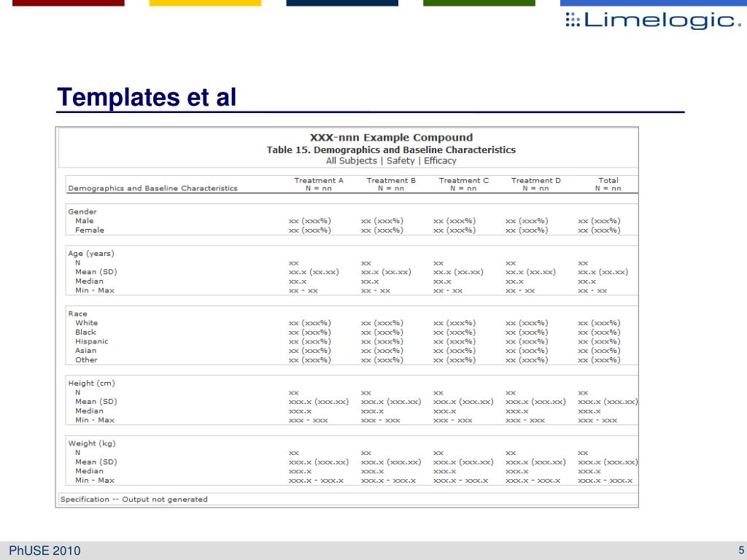Image resolution: width=747 pixels, height=560 pixels.
Task: Click the Male row label
Action: tap(85, 221)
